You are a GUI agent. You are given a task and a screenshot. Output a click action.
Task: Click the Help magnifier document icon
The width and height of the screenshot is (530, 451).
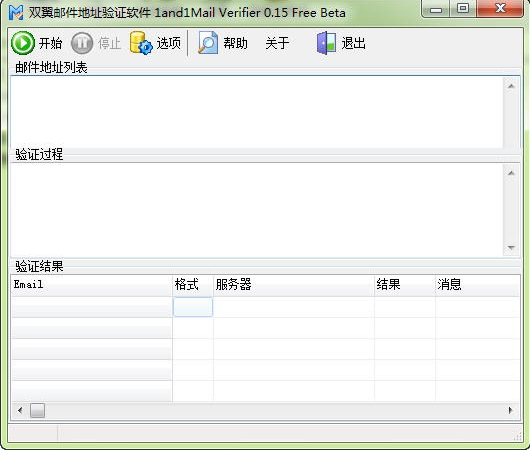coord(208,43)
